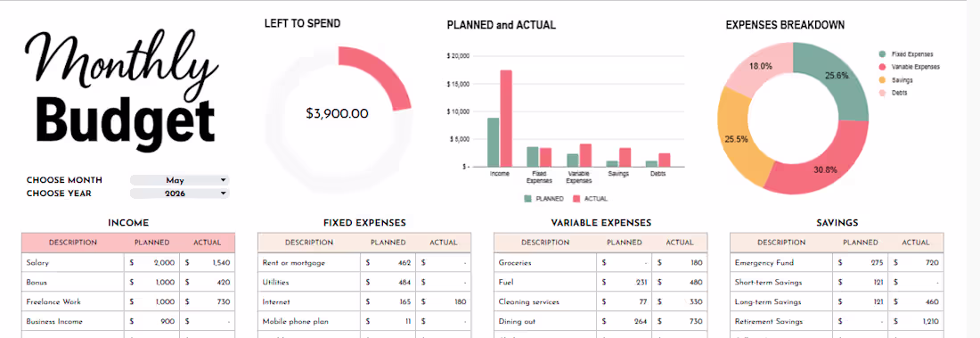Select the Rent or mortgage row label
Image resolution: width=980 pixels, height=338 pixels.
point(294,263)
